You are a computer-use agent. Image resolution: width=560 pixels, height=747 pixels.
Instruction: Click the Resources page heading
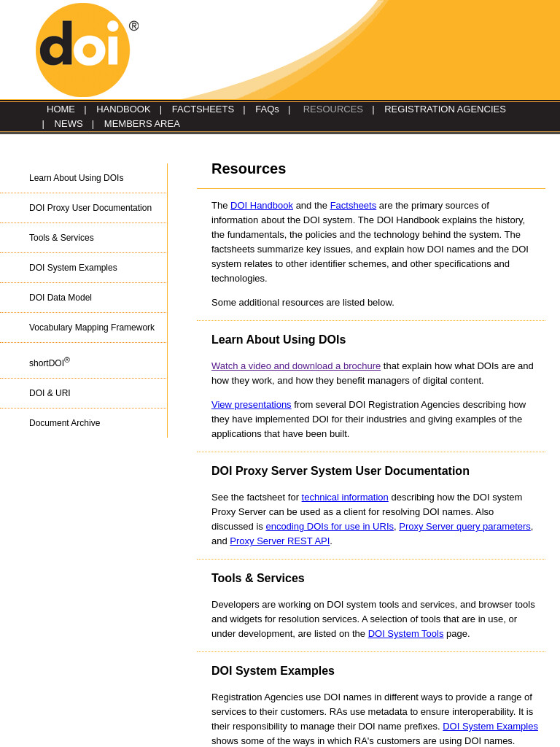click(249, 169)
